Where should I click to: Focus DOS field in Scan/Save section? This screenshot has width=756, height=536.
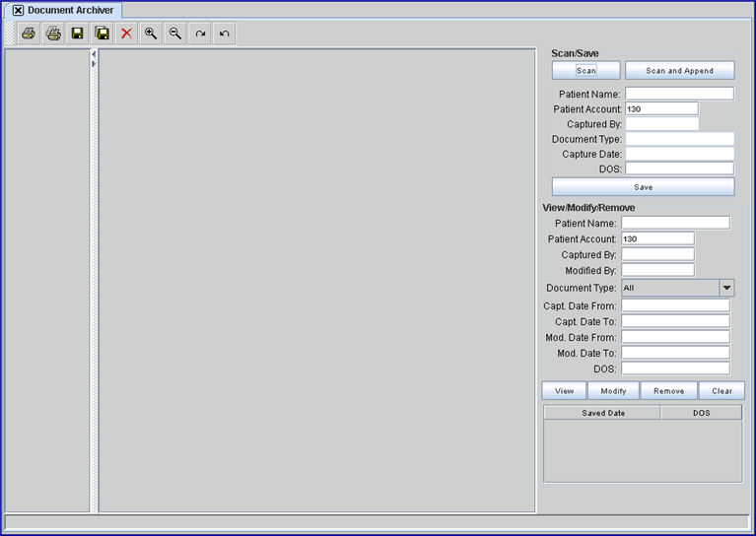click(x=679, y=168)
